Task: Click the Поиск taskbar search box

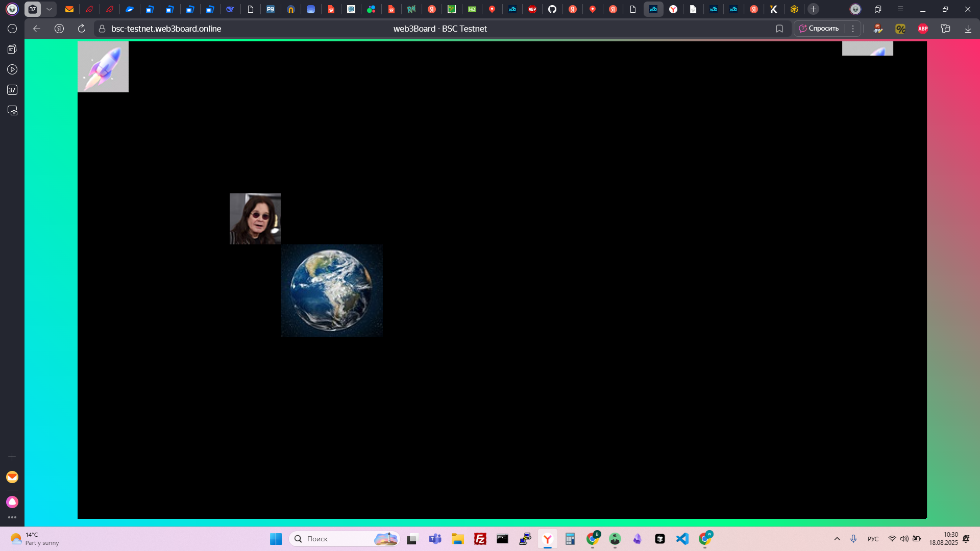Action: [345, 539]
